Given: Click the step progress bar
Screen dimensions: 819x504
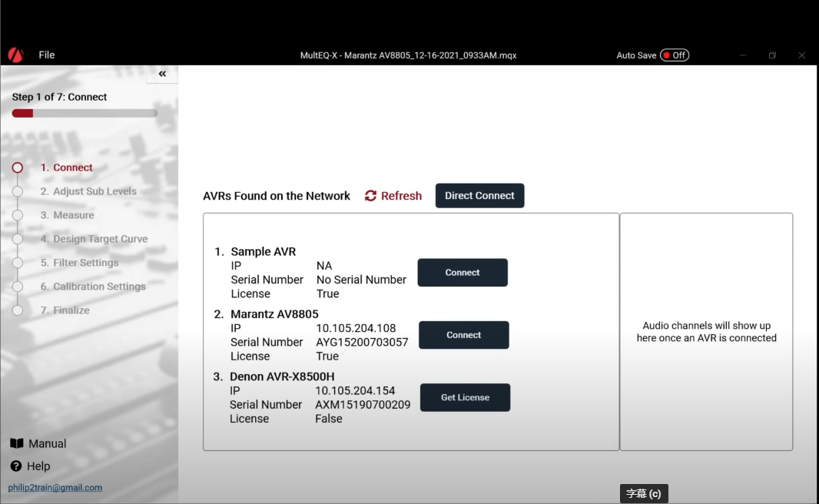Looking at the screenshot, I should pyautogui.click(x=85, y=113).
